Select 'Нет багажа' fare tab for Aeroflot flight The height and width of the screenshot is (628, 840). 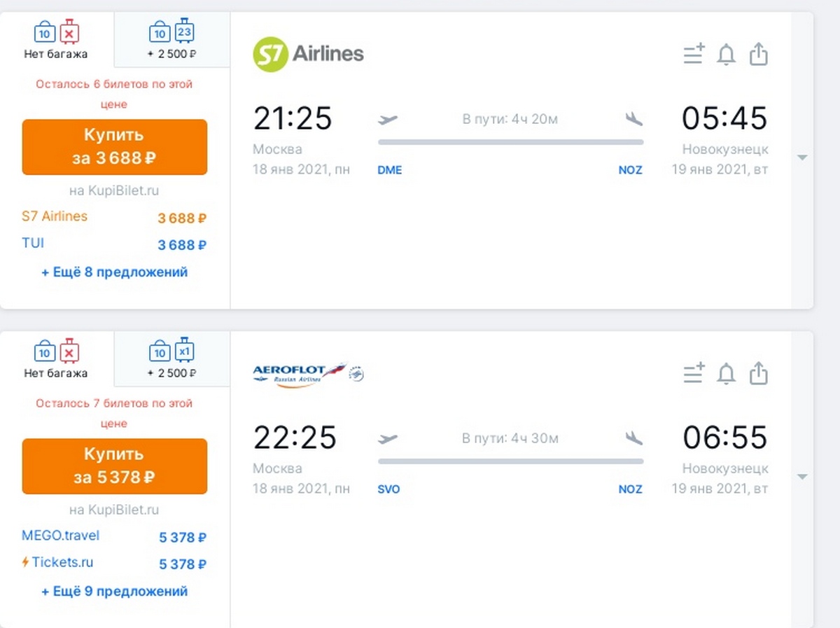pyautogui.click(x=57, y=359)
